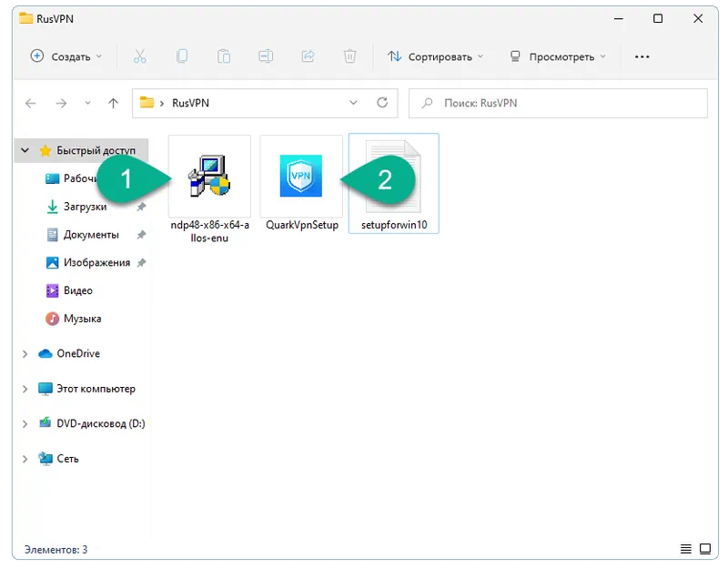Open Загрузки folder in sidebar

click(83, 207)
